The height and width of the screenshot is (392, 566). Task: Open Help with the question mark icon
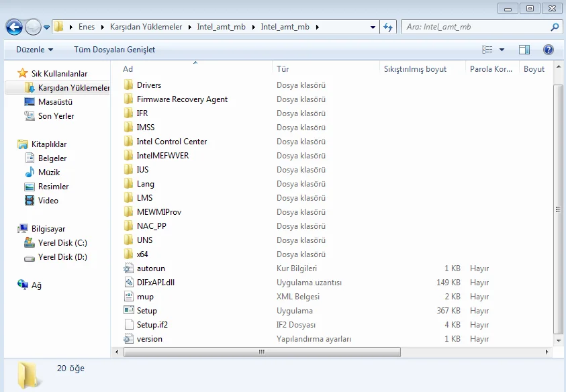coord(549,50)
